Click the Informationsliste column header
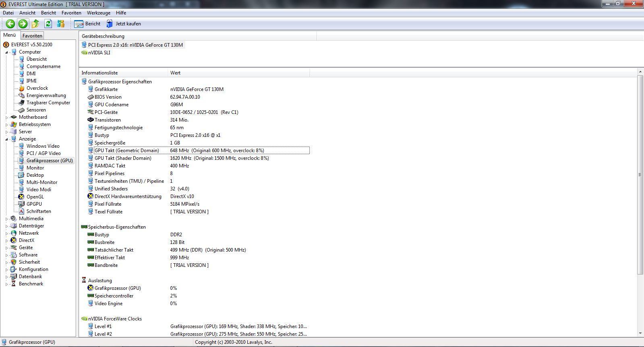Viewport: 644px width, 347px height. coord(124,73)
